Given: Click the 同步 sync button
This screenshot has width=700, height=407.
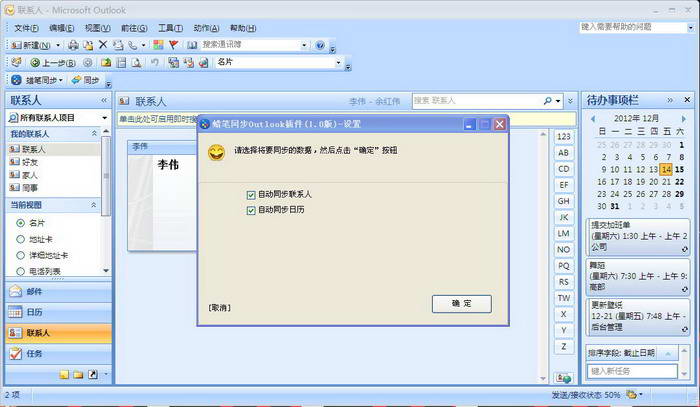Looking at the screenshot, I should coord(86,80).
